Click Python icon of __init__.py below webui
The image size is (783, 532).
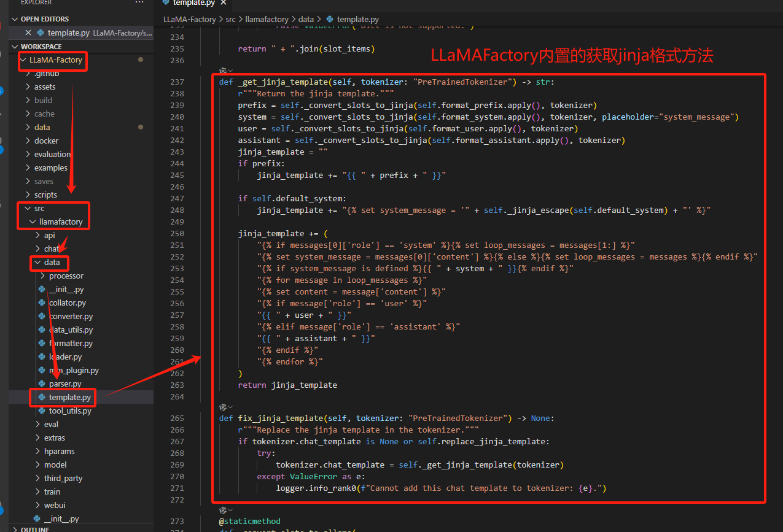pyautogui.click(x=37, y=519)
